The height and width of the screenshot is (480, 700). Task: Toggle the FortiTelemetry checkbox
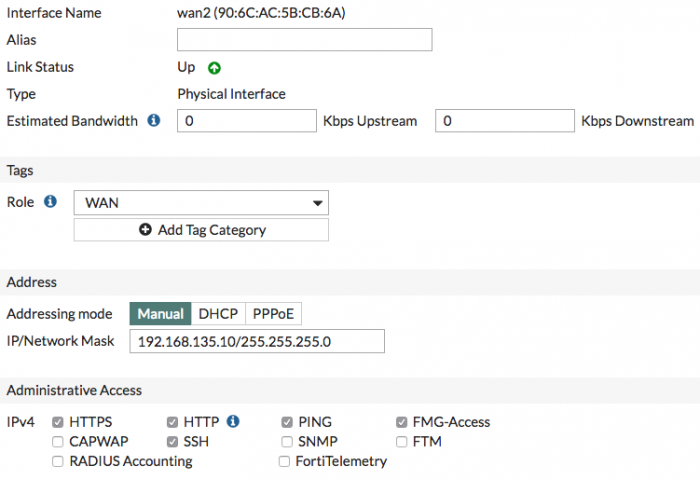click(x=287, y=461)
